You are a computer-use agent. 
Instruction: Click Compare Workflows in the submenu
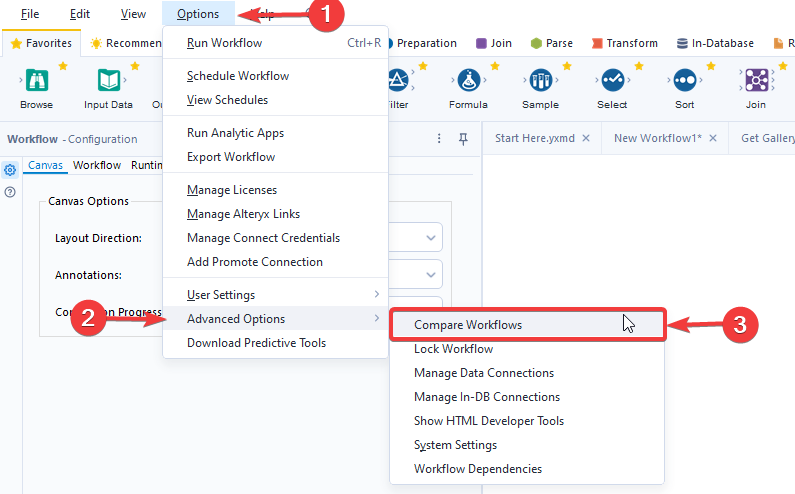click(x=468, y=325)
